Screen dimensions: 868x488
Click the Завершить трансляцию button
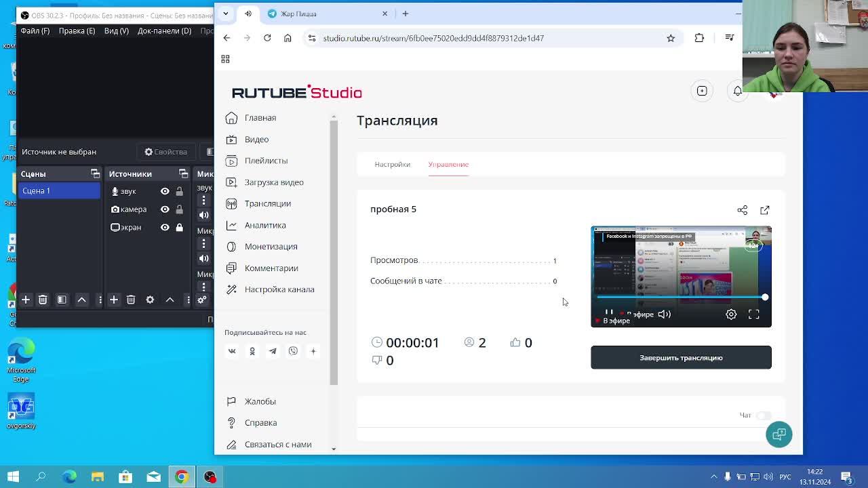(681, 358)
